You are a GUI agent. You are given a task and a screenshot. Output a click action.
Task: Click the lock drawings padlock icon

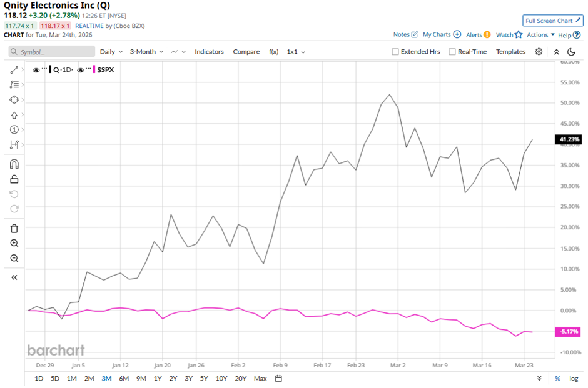[x=14, y=179]
